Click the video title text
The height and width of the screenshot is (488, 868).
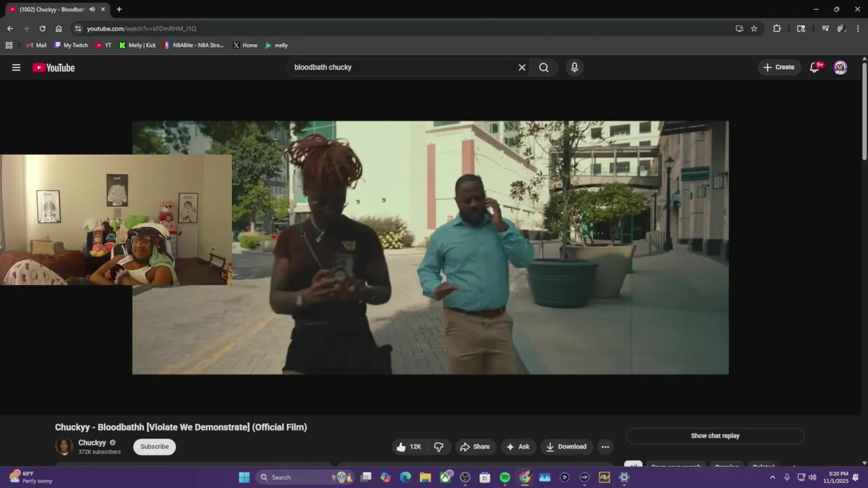click(x=181, y=427)
